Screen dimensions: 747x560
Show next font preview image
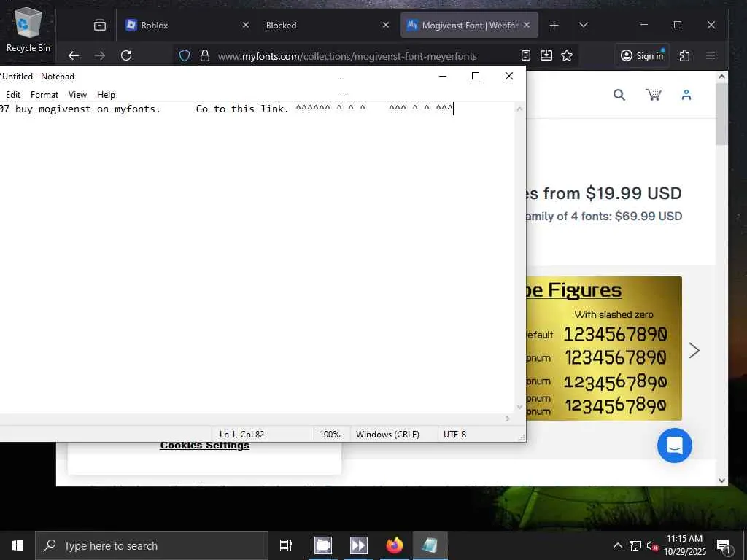(x=694, y=351)
